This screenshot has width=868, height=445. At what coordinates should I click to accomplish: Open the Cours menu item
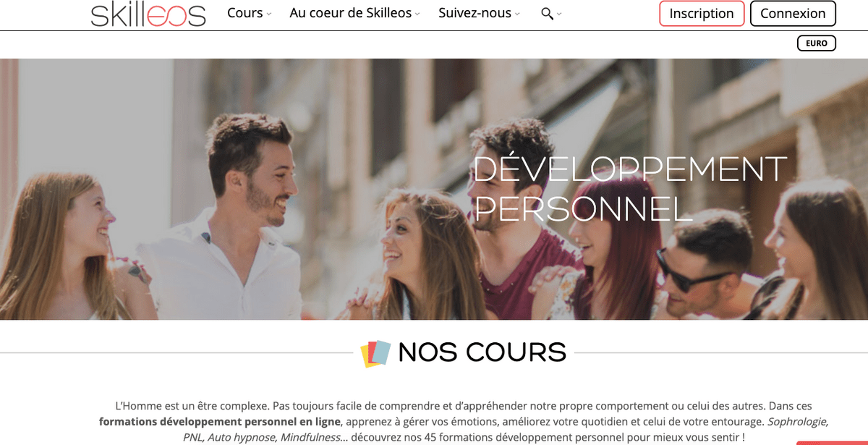pyautogui.click(x=244, y=13)
